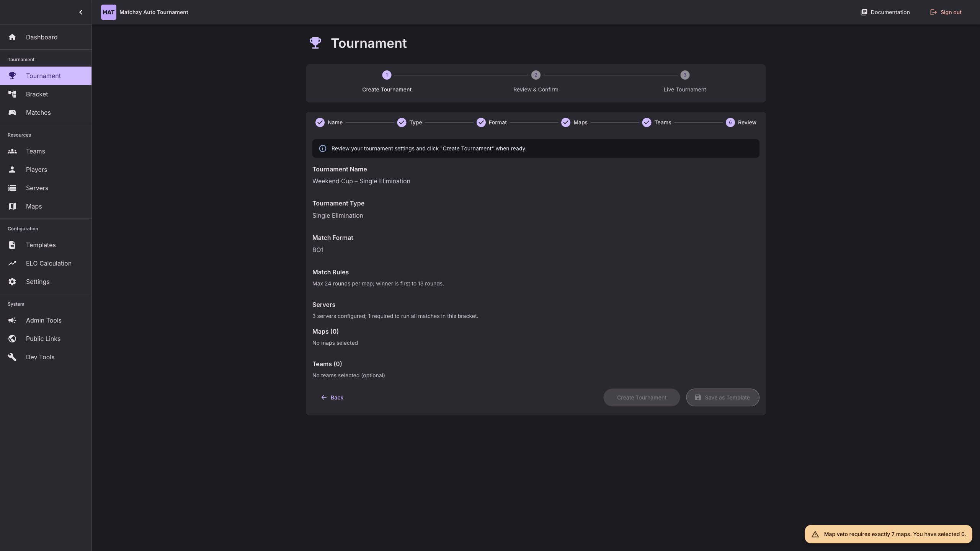Viewport: 980px width, 551px height.
Task: Open Settings in sidebar menu
Action: tap(38, 282)
